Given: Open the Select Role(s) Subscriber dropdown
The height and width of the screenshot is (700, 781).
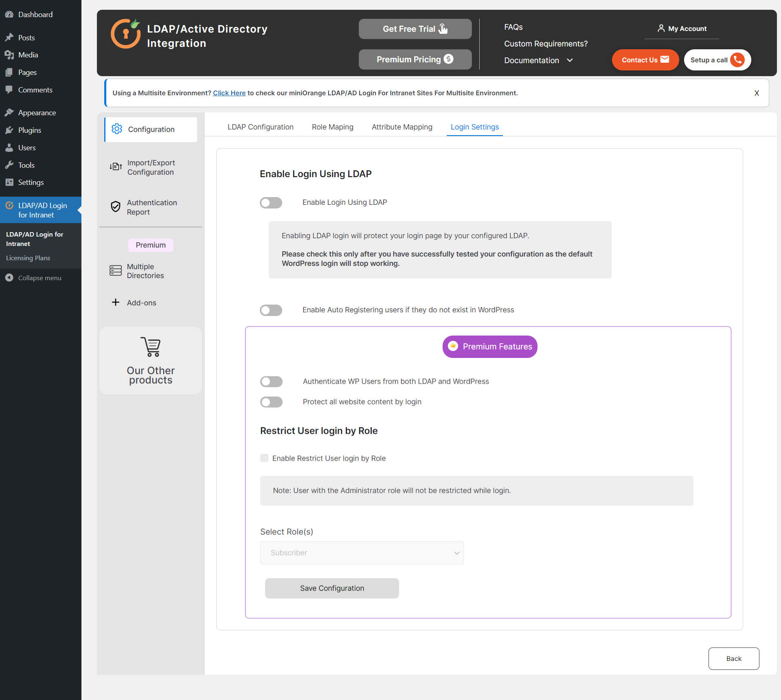Looking at the screenshot, I should (x=362, y=553).
